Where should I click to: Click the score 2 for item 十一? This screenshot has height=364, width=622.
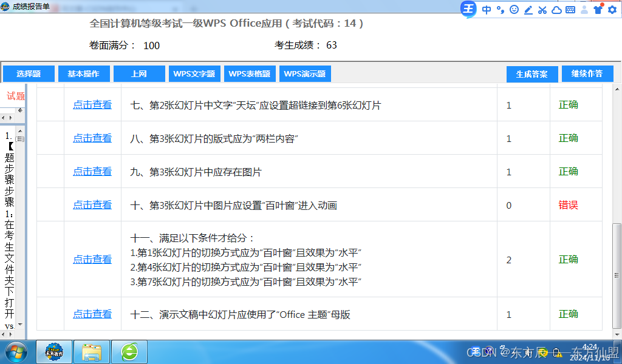coord(509,260)
